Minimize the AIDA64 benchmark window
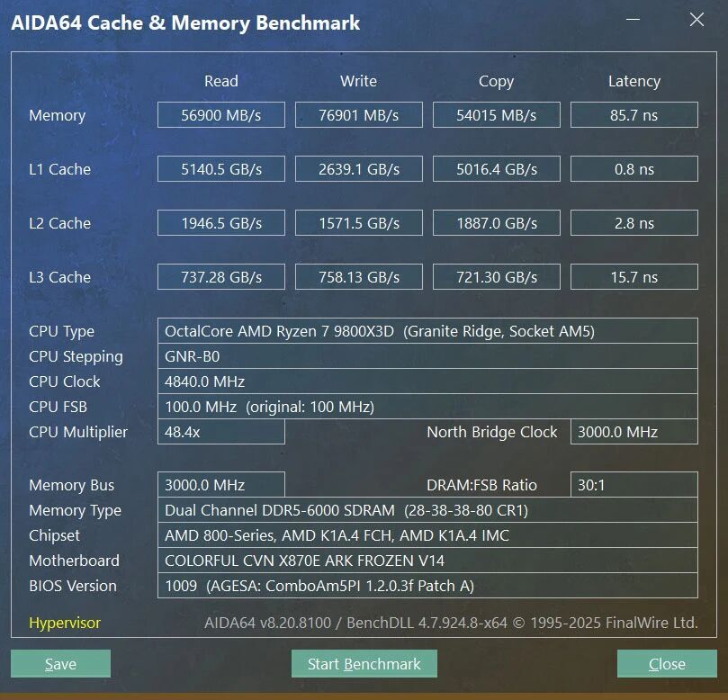728x700 pixels. 633,20
